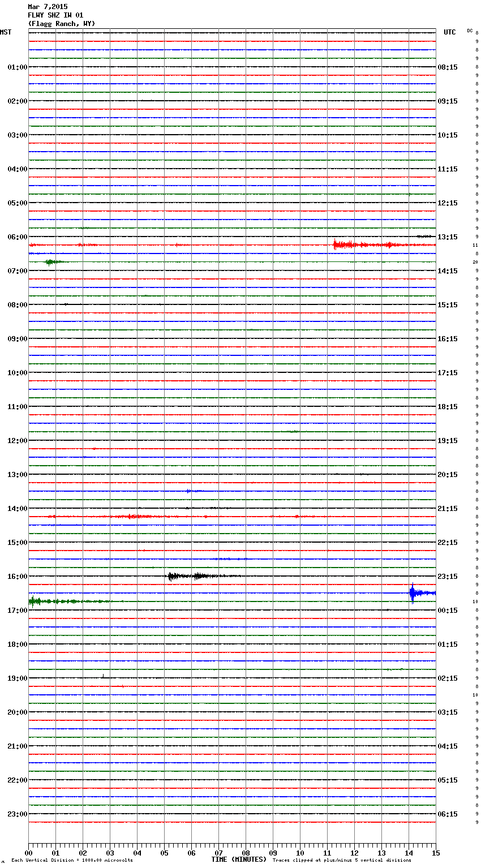Select the 02:00 MST hour label
This screenshot has width=481, height=868.
[x=18, y=101]
